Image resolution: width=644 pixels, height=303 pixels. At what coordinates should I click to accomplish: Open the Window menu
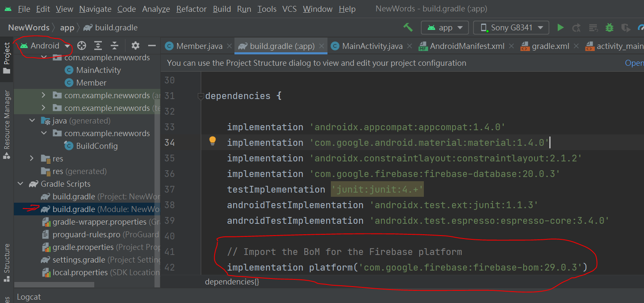click(318, 9)
